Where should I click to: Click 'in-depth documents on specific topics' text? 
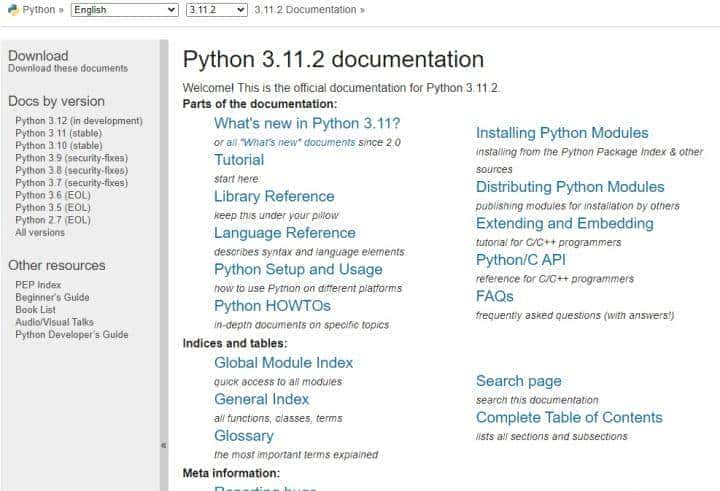point(302,325)
